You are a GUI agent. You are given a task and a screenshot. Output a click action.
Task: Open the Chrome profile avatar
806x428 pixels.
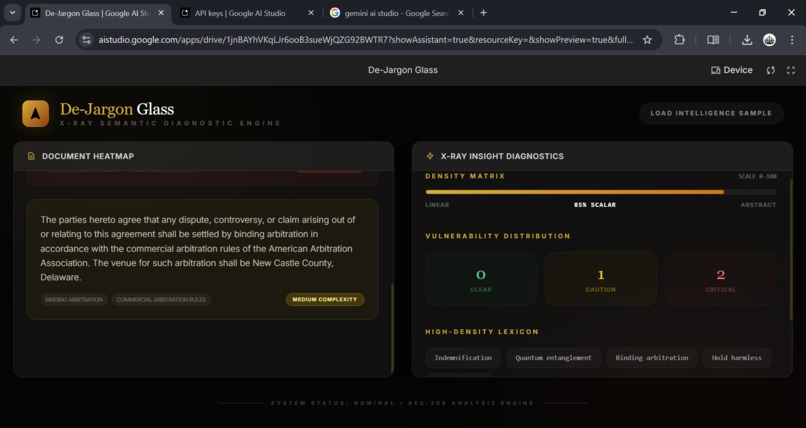[x=770, y=40]
